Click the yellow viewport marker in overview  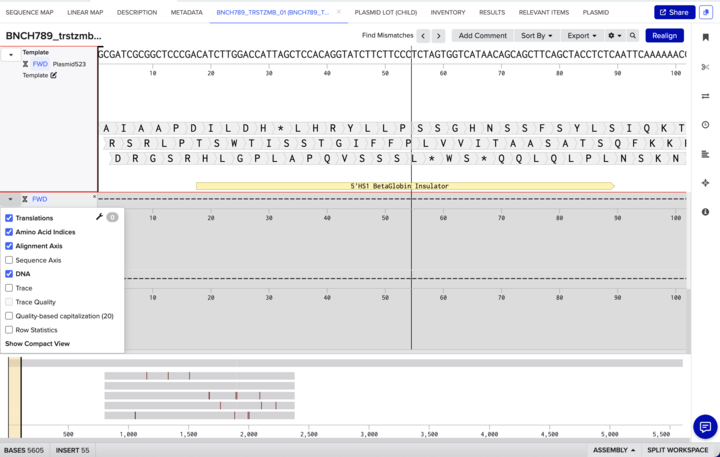[14, 397]
